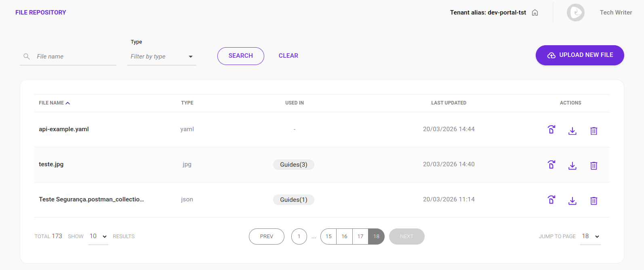Delete the api-example.yaml file

coord(593,131)
